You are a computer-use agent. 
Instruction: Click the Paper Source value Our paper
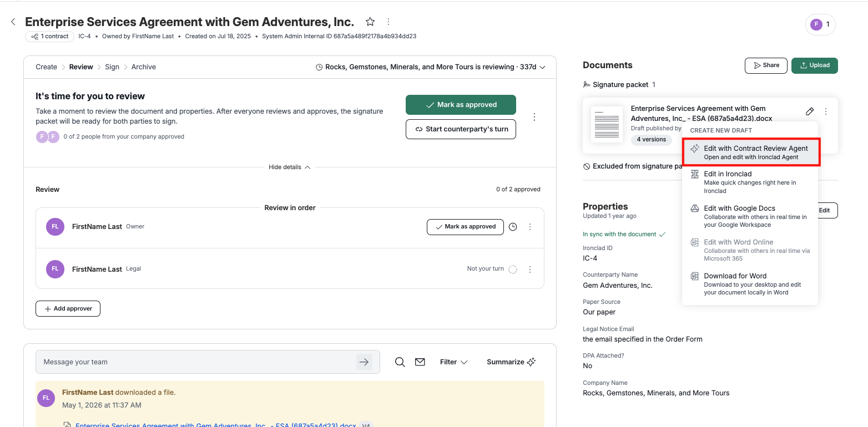pyautogui.click(x=598, y=312)
